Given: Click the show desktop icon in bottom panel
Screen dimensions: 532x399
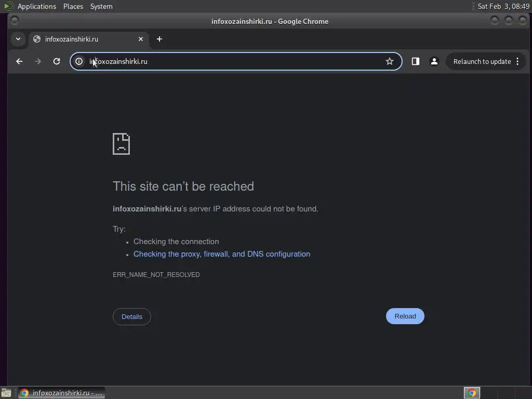Looking at the screenshot, I should (x=6, y=393).
